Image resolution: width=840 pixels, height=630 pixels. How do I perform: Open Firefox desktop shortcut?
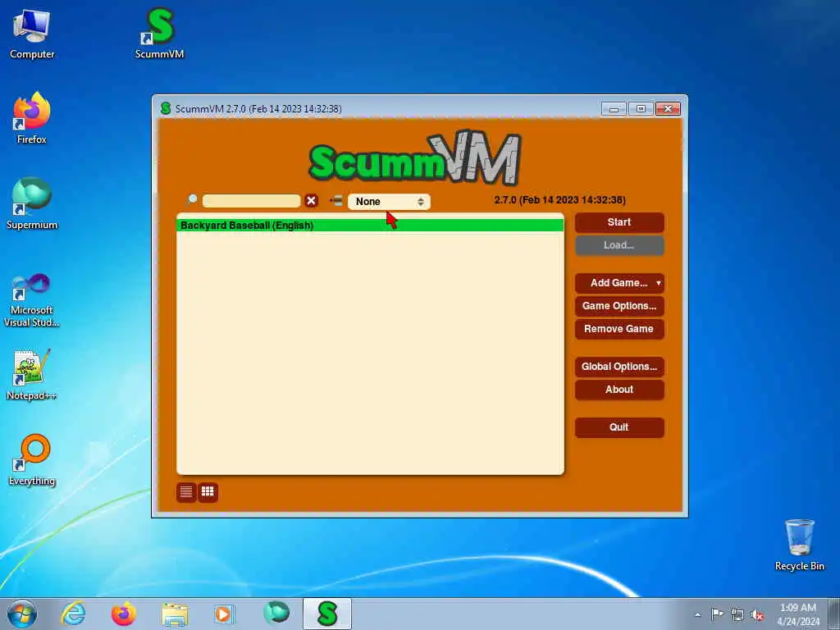point(32,118)
